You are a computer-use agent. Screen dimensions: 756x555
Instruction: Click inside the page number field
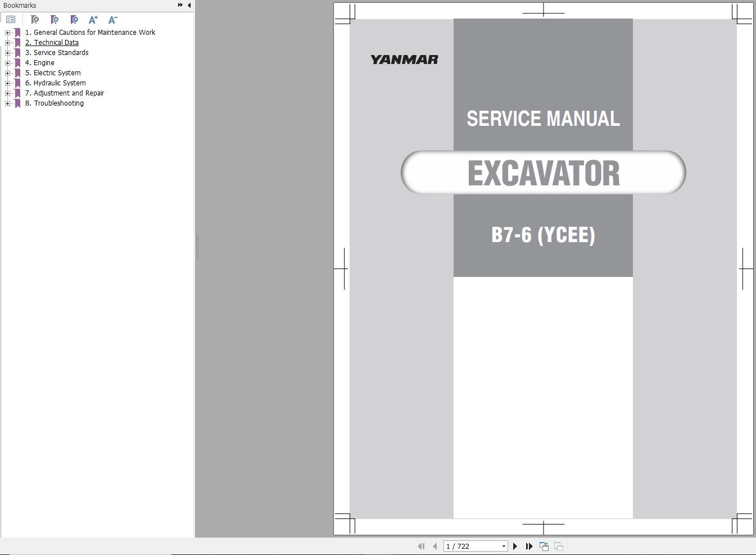pos(472,545)
